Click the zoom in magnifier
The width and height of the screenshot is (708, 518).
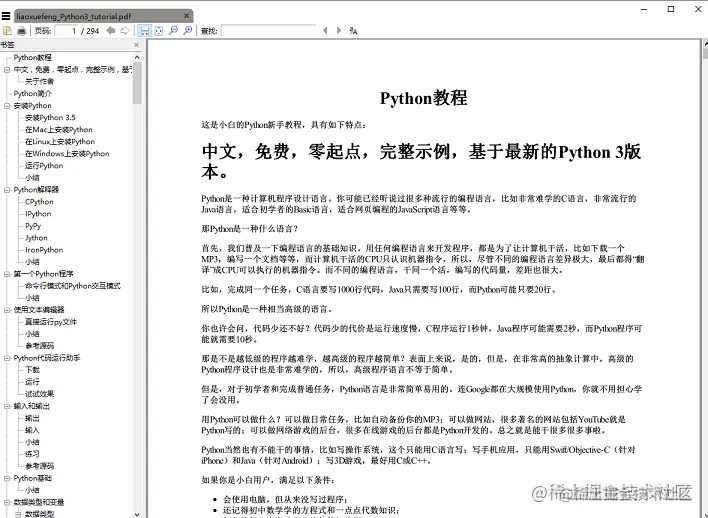[187, 31]
